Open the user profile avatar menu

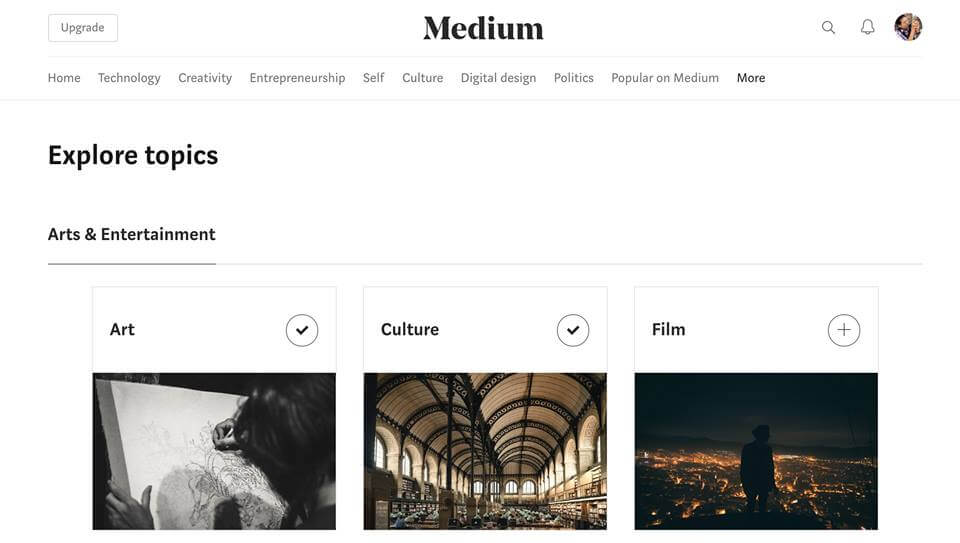(908, 27)
